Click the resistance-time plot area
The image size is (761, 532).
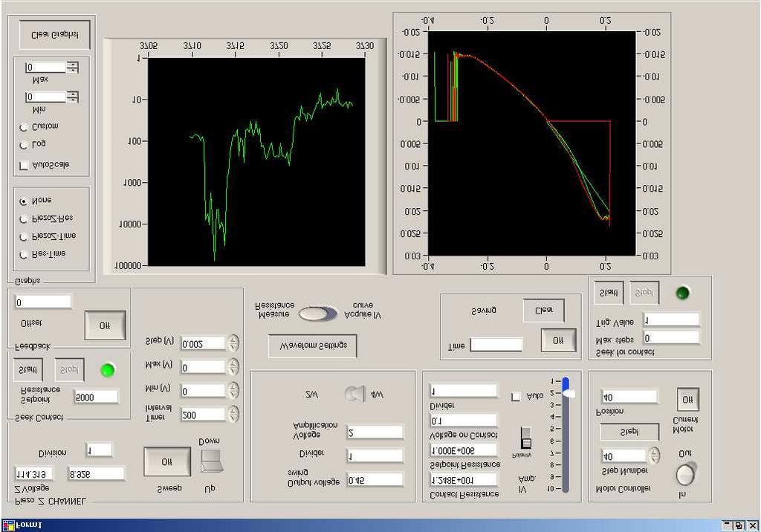pos(256,162)
